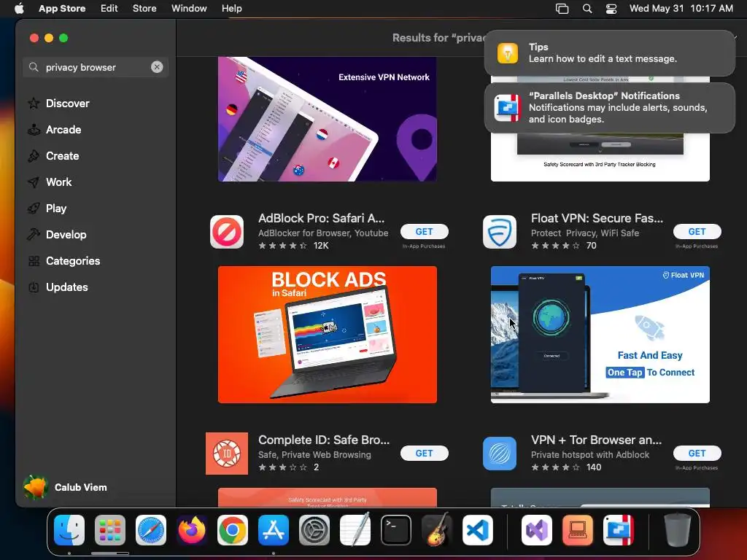
Task: Launch Safari from the Dock
Action: [151, 530]
